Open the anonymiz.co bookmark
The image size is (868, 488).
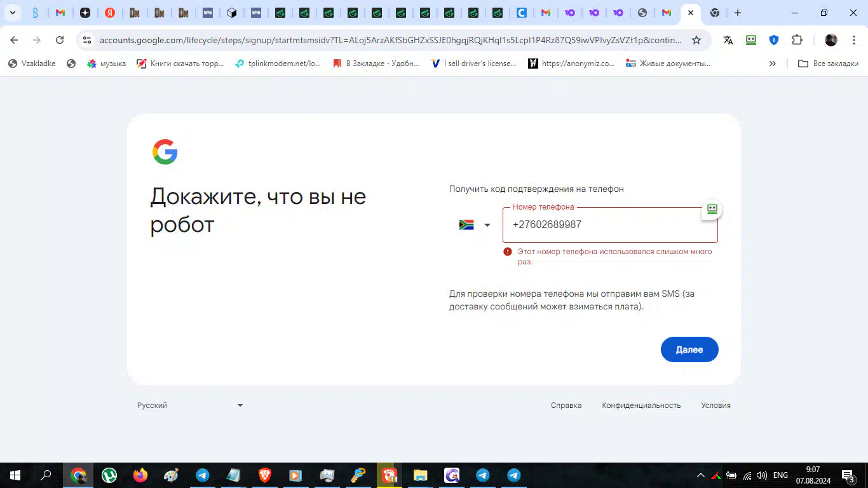point(572,64)
